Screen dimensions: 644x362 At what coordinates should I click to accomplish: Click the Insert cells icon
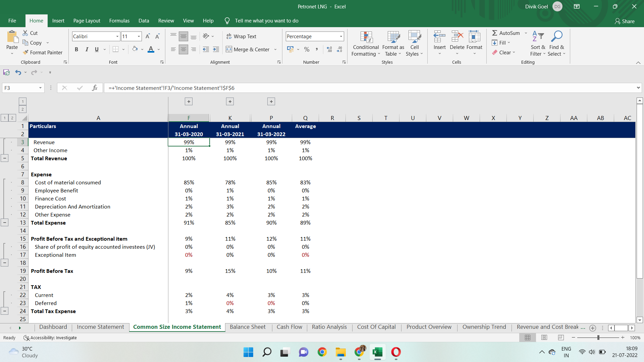[439, 36]
